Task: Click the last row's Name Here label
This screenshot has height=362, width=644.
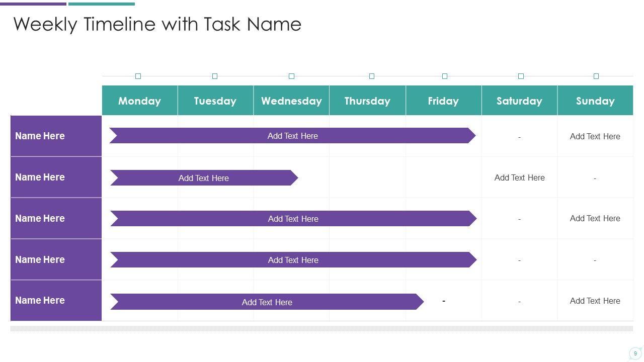Action: click(40, 300)
